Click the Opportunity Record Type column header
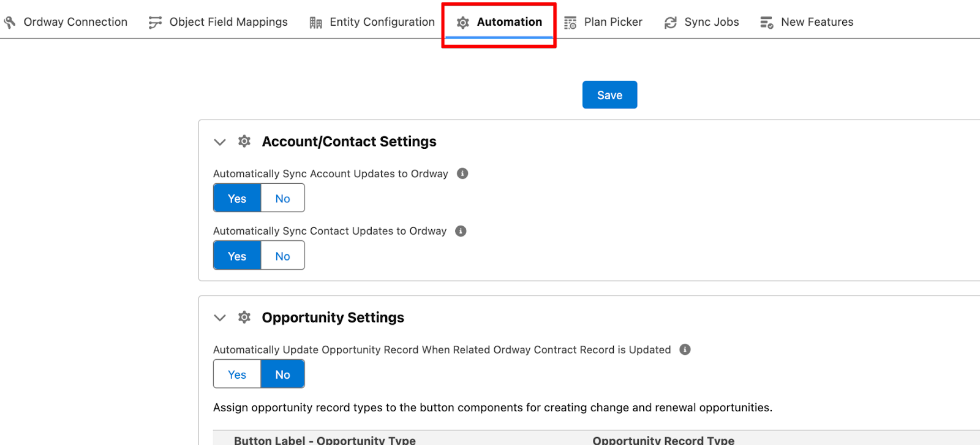 click(663, 440)
